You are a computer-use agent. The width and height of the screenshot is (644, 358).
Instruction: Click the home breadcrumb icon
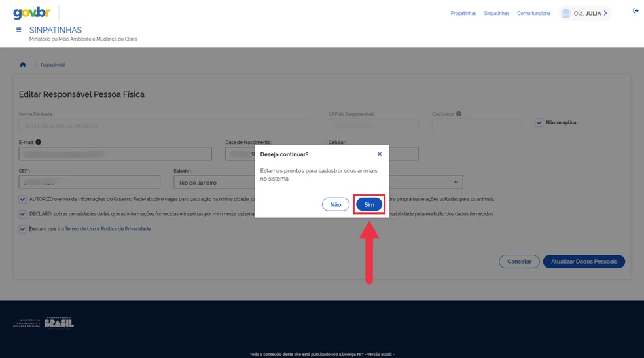[x=23, y=65]
